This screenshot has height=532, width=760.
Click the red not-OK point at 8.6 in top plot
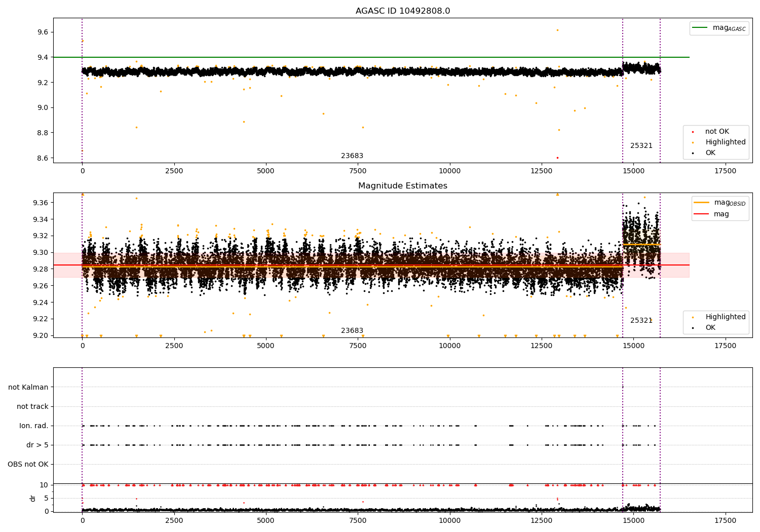pos(557,158)
